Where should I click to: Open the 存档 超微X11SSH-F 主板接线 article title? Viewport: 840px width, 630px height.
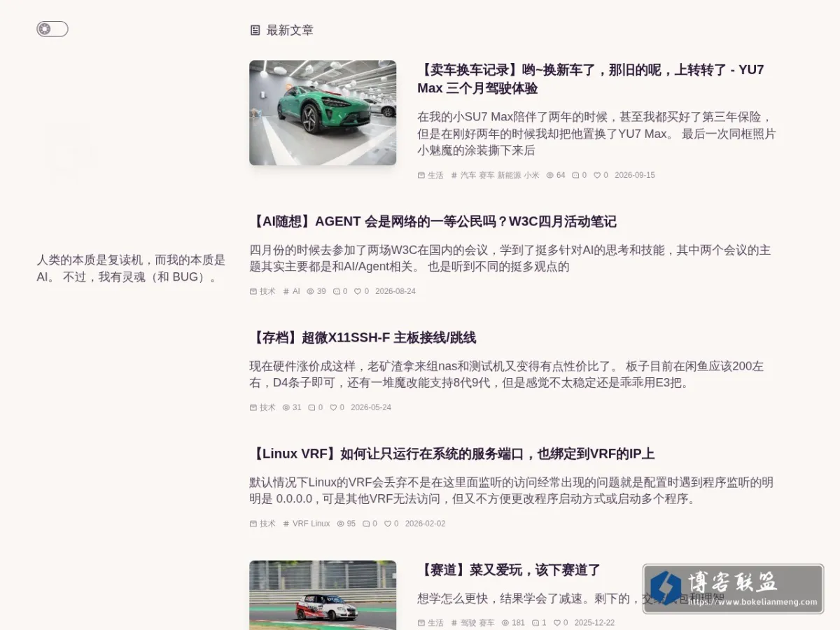(363, 338)
